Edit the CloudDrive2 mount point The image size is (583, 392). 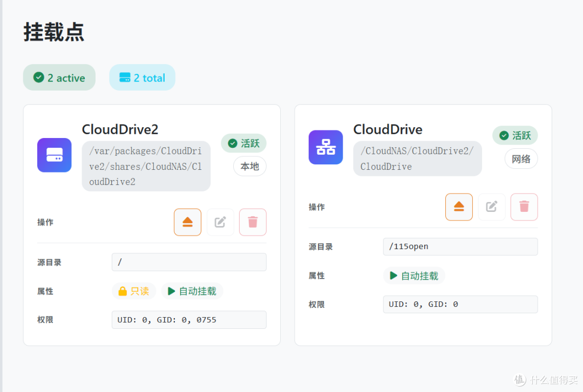(220, 222)
